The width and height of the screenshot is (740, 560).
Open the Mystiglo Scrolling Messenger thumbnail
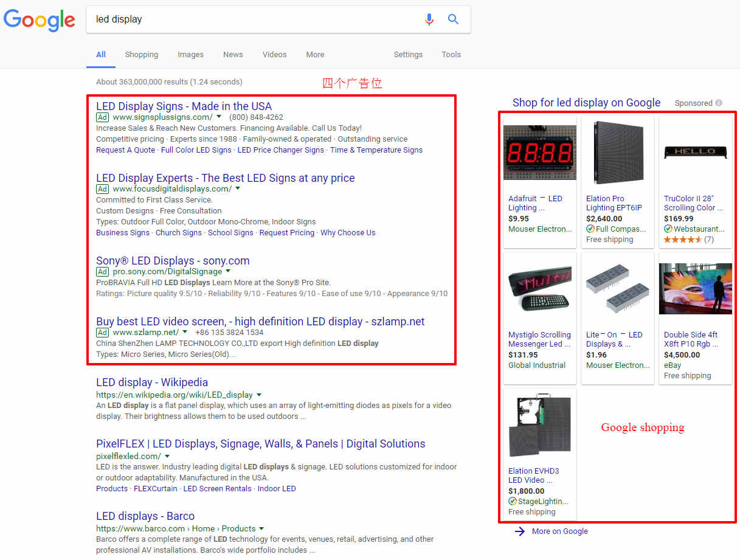(539, 288)
